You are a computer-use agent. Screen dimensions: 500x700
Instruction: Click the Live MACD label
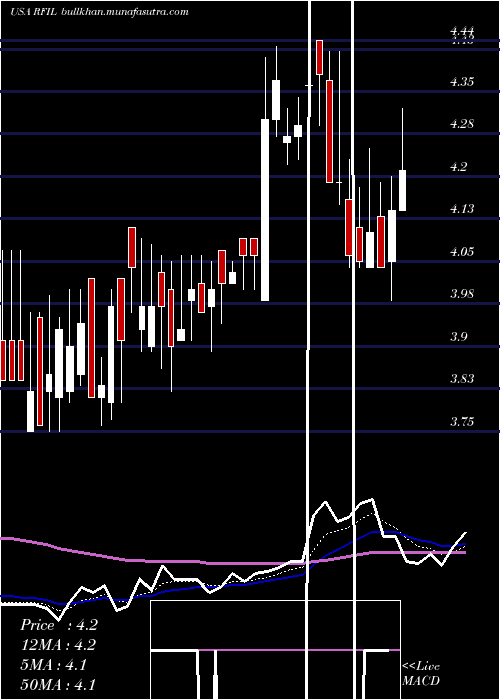421,674
